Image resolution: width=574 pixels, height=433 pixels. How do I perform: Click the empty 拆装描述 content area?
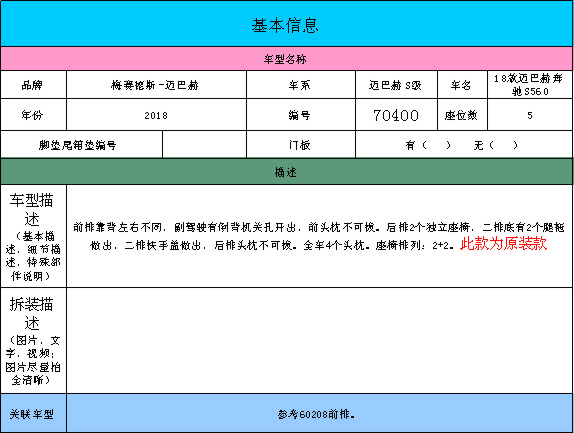click(x=320, y=340)
